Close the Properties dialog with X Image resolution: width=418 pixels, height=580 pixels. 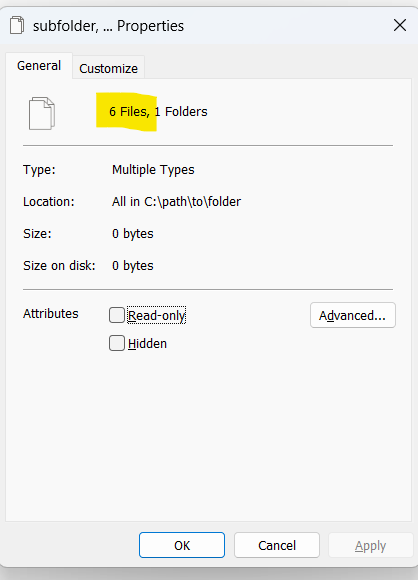(400, 26)
